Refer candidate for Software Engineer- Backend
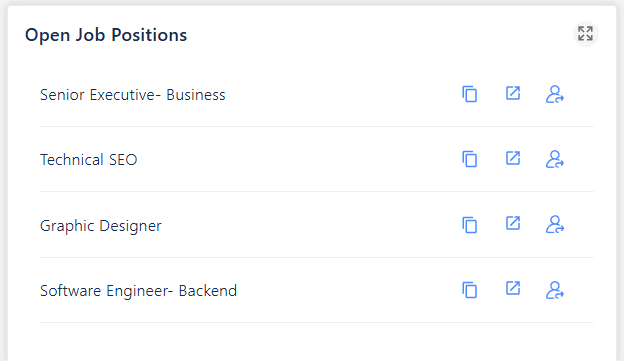The image size is (624, 361). [x=555, y=290]
